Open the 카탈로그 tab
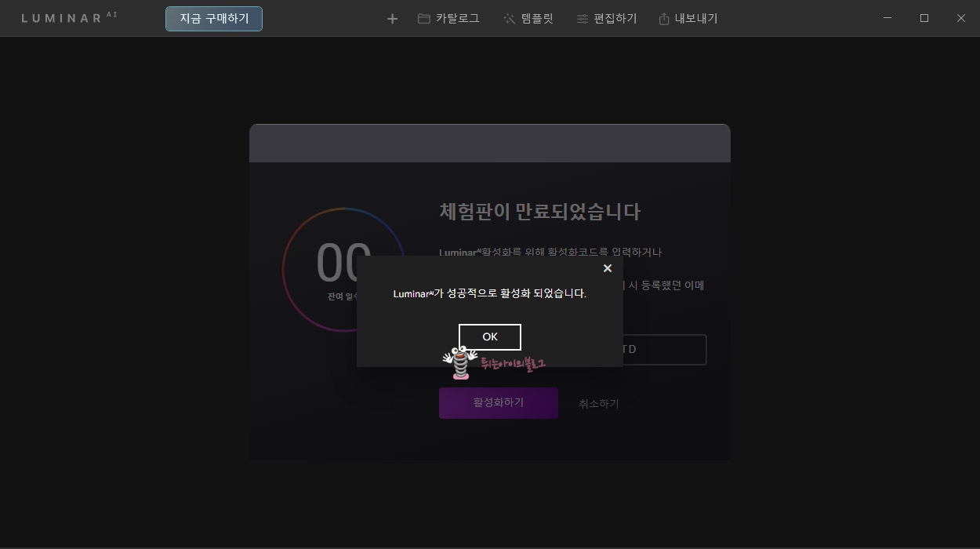980x549 pixels. click(x=448, y=18)
